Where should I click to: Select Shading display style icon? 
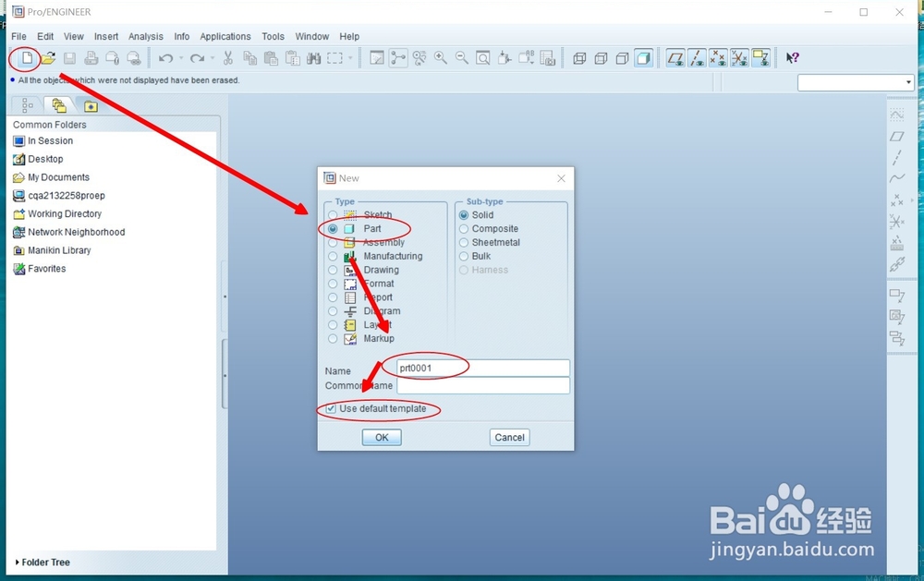tap(643, 58)
